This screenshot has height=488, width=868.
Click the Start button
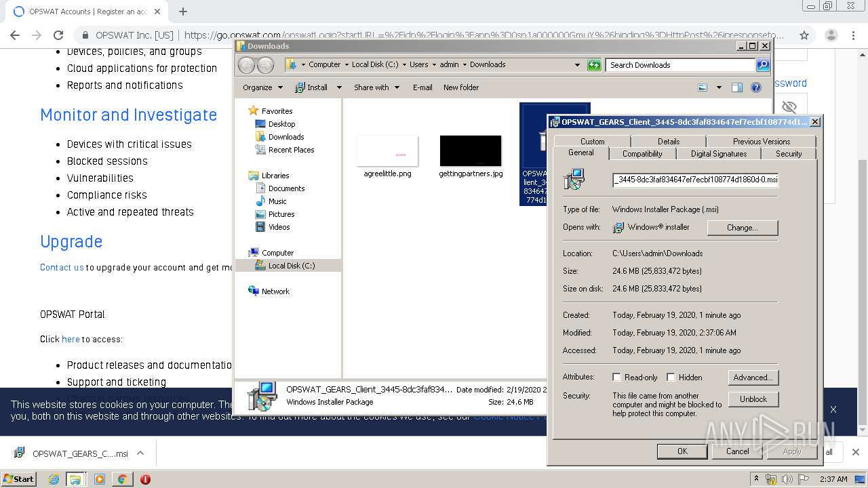point(19,479)
